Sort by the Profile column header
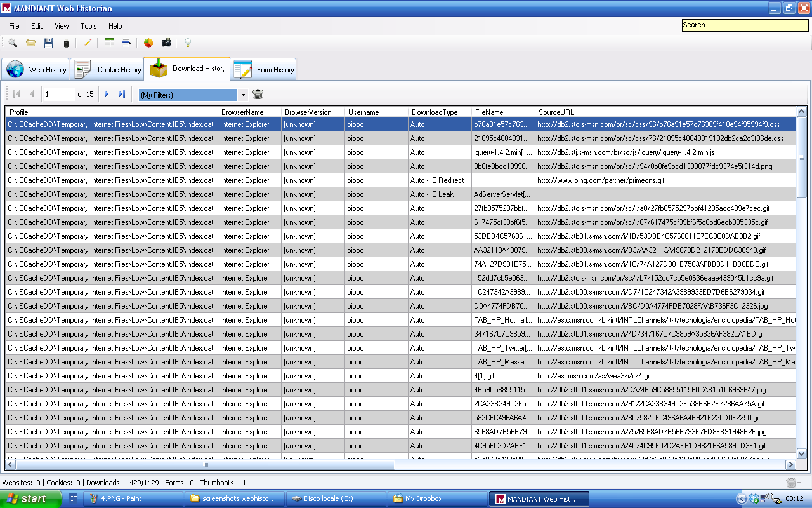The width and height of the screenshot is (812, 508). coord(112,112)
